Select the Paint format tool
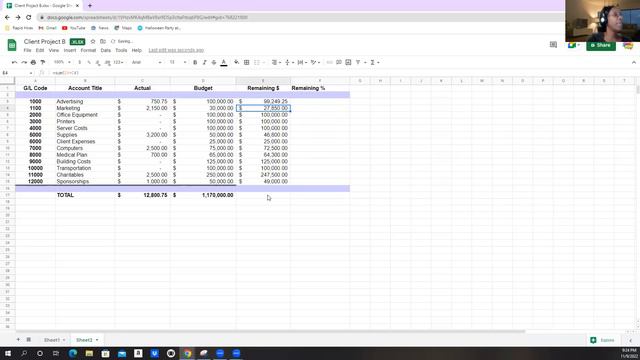The image size is (640, 360). (42, 62)
